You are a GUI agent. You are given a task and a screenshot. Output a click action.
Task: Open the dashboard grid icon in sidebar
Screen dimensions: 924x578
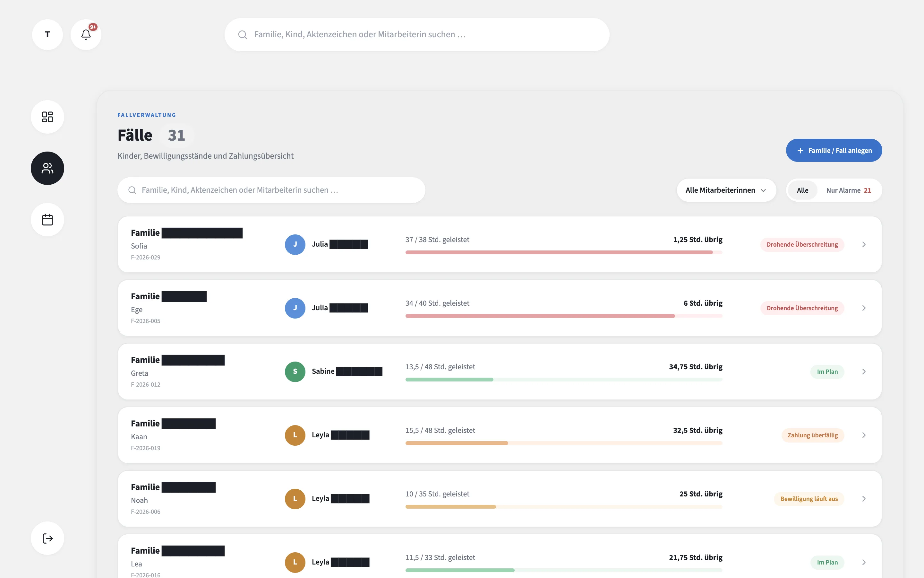coord(47,117)
